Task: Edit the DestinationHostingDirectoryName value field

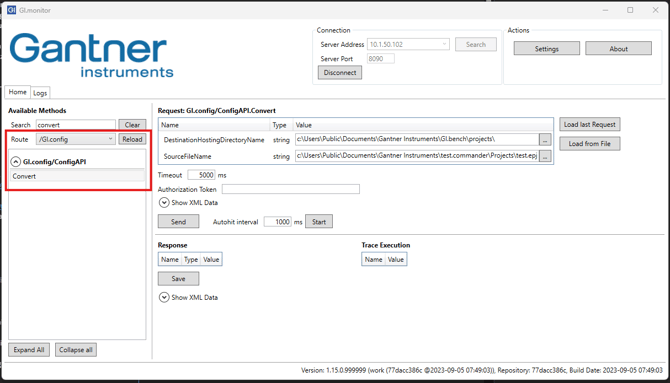Action: click(417, 139)
